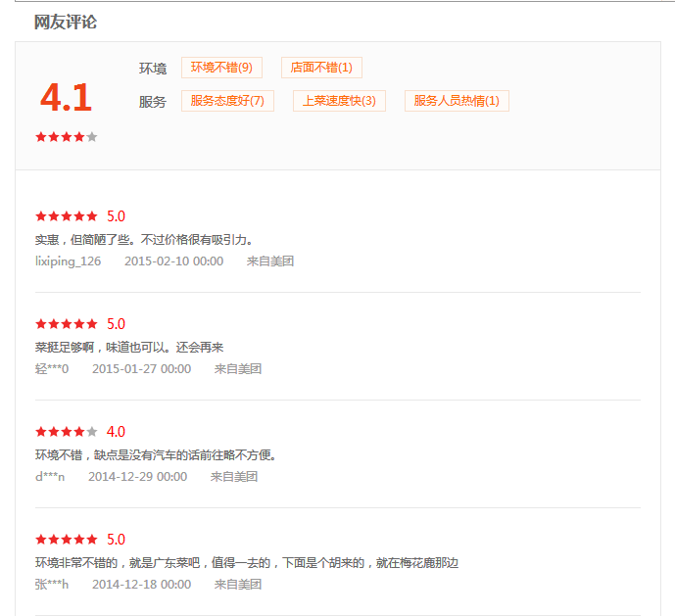Screen dimensions: 675x616
Task: Click date 2014-12-29 00:00
Action: (x=138, y=477)
